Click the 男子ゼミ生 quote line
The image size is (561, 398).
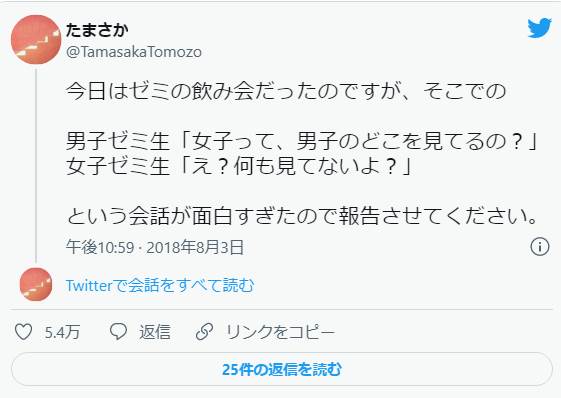[x=302, y=141]
